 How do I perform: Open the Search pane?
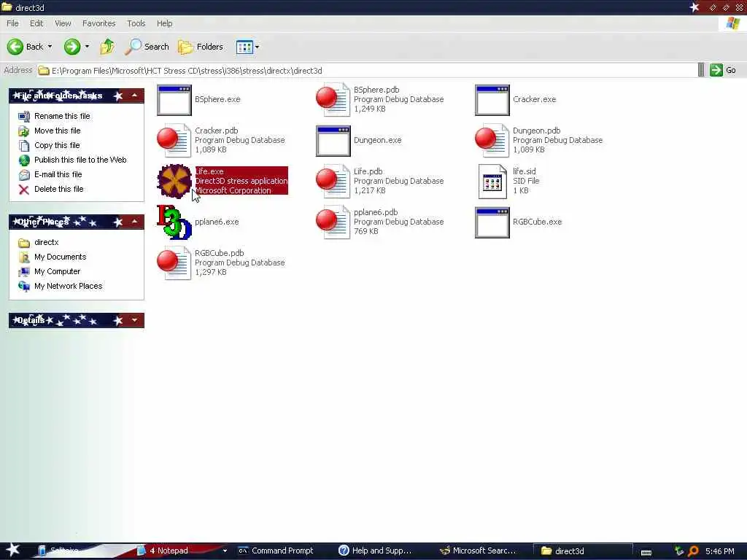click(147, 47)
